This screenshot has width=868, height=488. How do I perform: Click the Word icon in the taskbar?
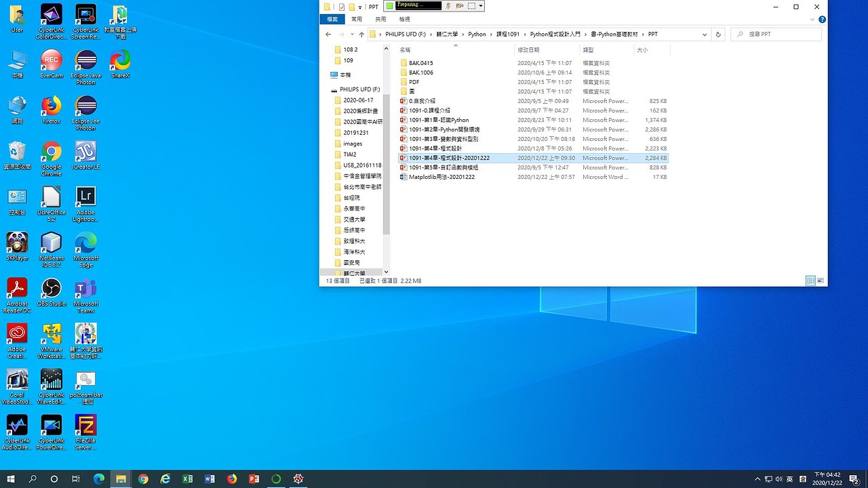click(x=210, y=479)
